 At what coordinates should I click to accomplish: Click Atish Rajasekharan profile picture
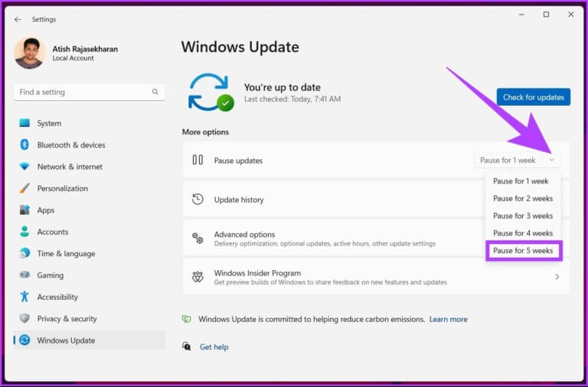tap(30, 54)
